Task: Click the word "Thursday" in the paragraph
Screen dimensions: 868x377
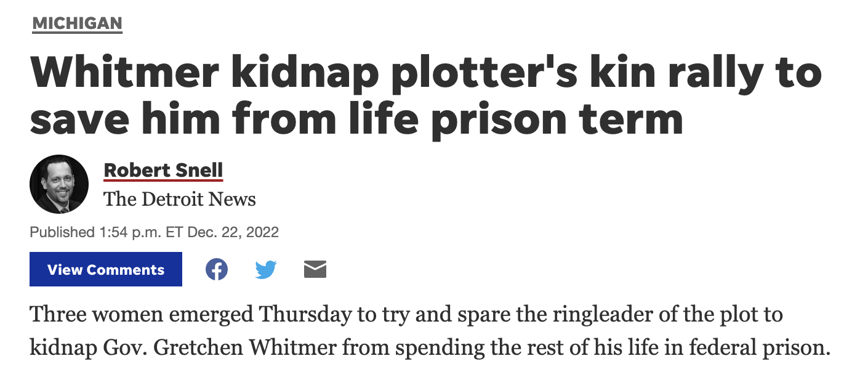Action: point(305,315)
